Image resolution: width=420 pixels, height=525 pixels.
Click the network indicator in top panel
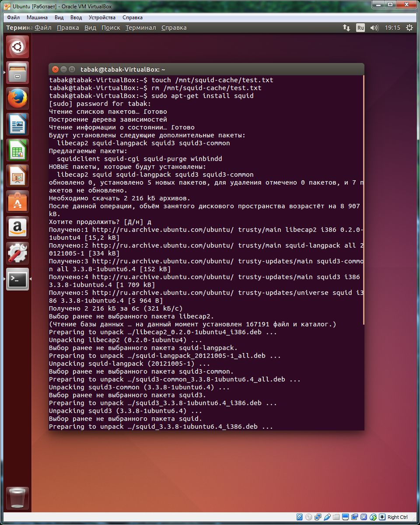346,28
